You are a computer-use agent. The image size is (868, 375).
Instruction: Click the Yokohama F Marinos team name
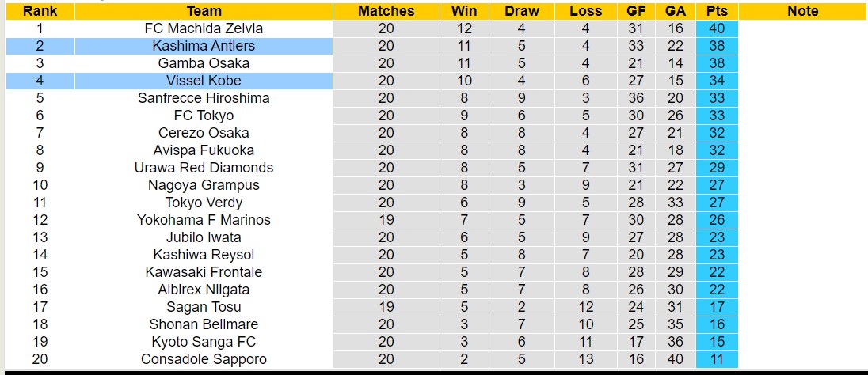coord(204,220)
